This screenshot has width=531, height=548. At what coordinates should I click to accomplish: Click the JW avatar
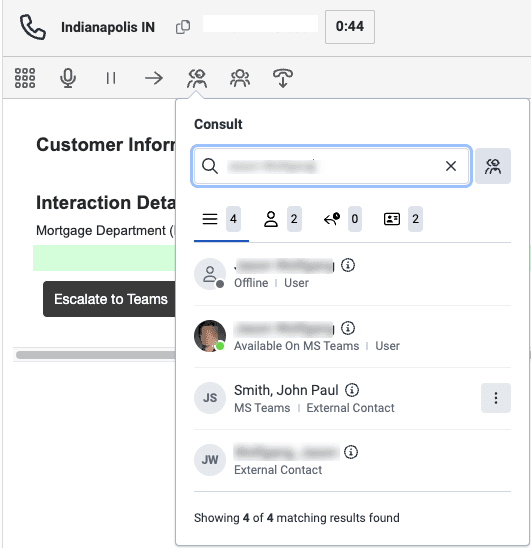coord(210,460)
